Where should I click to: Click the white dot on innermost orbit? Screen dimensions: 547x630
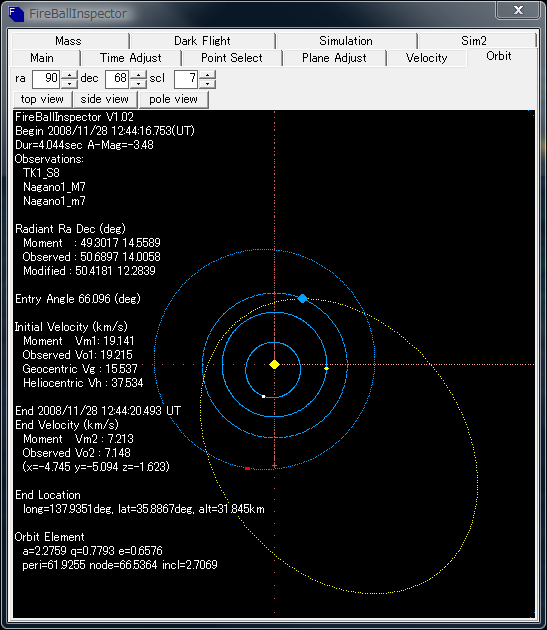tap(263, 397)
